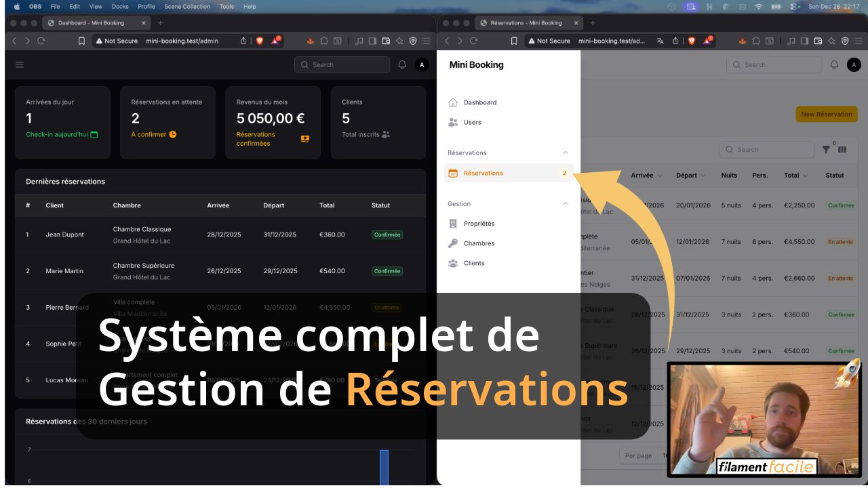Toggle the sidebar with the hamburger icon
This screenshot has width=868, height=488.
tap(19, 64)
